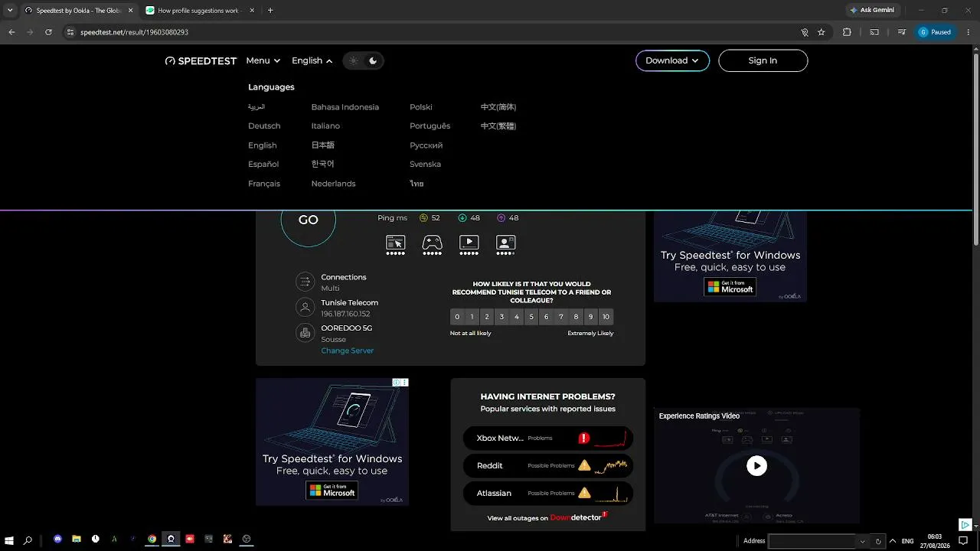Open File Explorer from the taskbar
980x551 pixels.
[77, 539]
